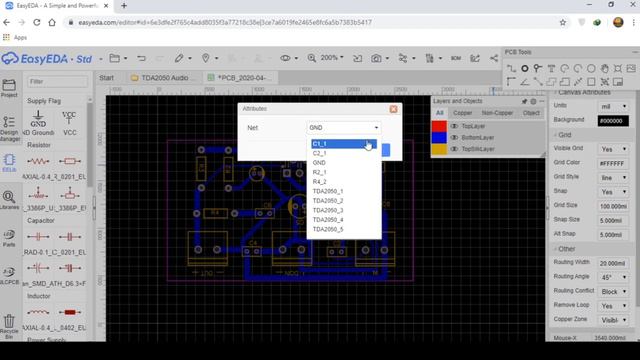The image size is (640, 360).
Task: Select the Group/Ungroup tool in PCB Tools
Action: coord(604,82)
